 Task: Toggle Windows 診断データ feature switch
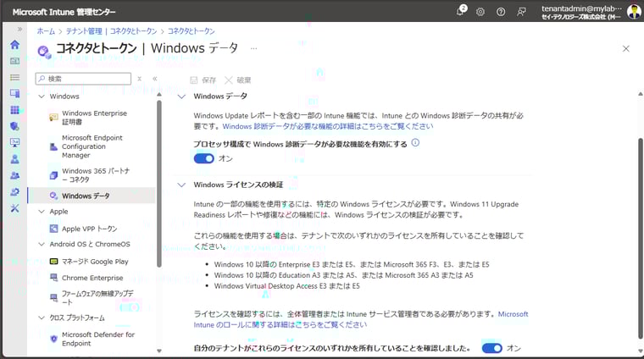[x=203, y=158]
